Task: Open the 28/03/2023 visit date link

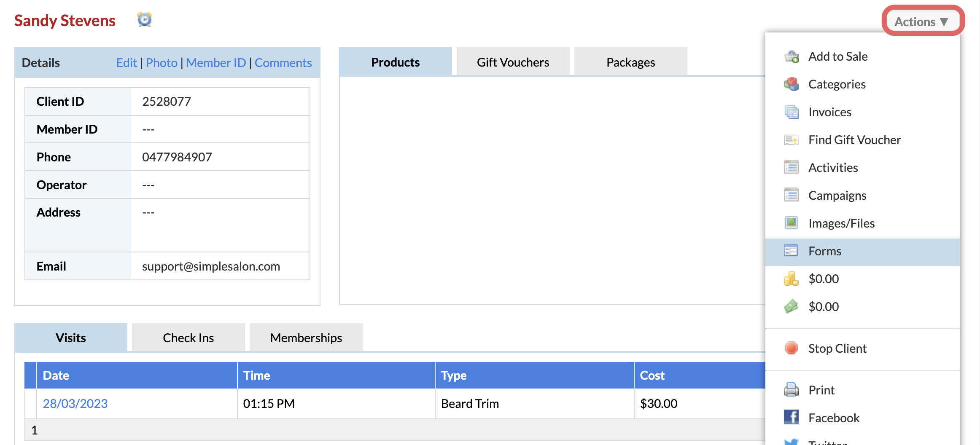Action: pos(75,404)
